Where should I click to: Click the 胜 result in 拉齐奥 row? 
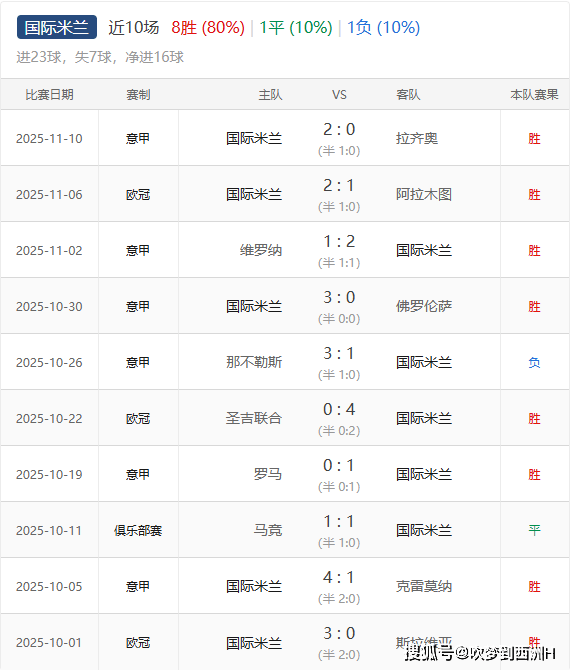[x=534, y=139]
